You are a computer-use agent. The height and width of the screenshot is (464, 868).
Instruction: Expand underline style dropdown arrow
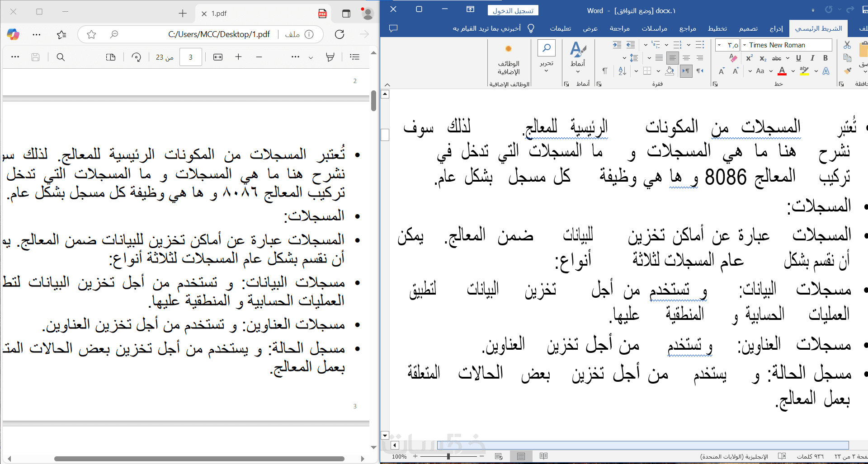(788, 58)
